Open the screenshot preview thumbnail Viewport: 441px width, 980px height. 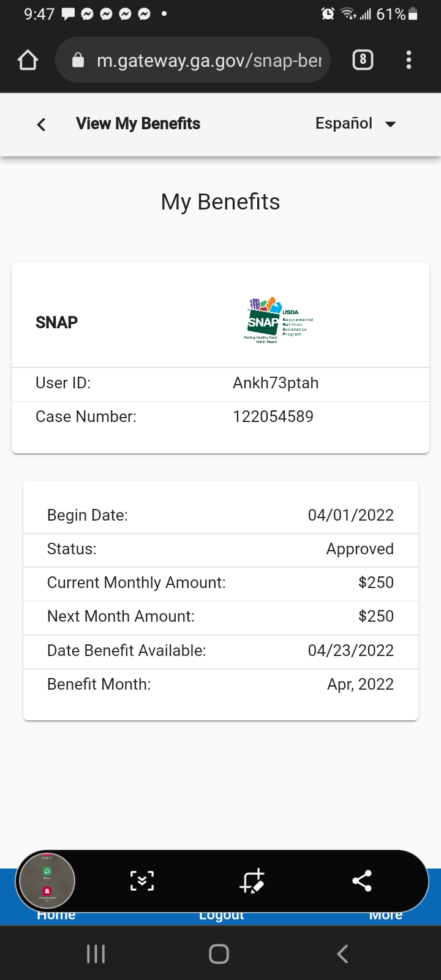point(47,881)
